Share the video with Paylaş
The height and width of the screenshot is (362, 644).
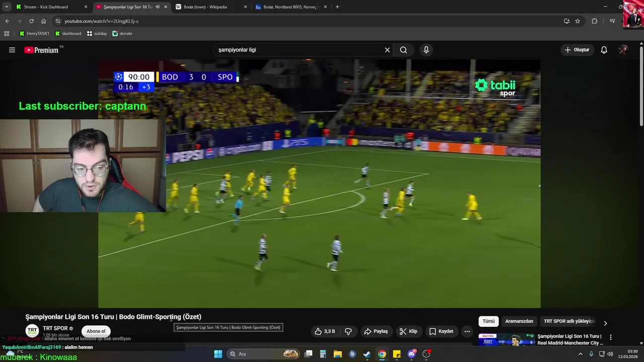(376, 331)
